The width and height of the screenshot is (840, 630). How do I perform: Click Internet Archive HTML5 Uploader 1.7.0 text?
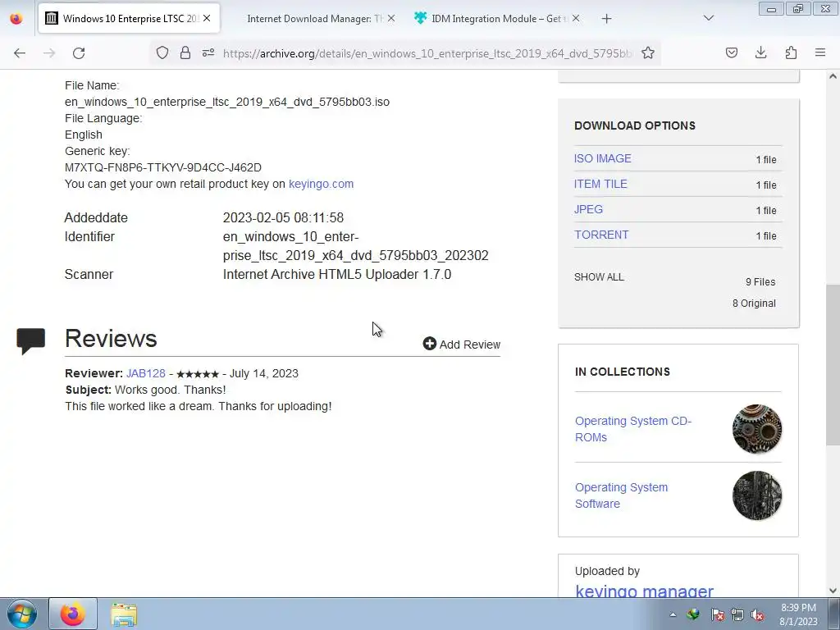pos(337,274)
